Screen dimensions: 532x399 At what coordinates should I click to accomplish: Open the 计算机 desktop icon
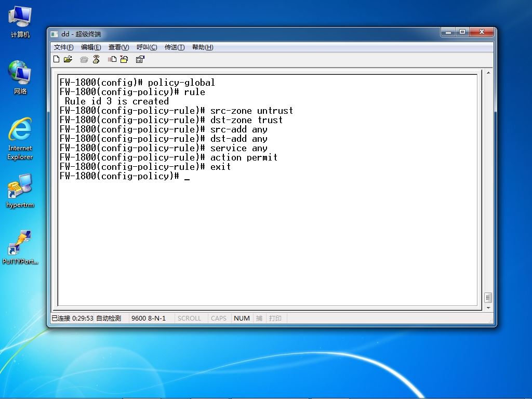(x=20, y=22)
